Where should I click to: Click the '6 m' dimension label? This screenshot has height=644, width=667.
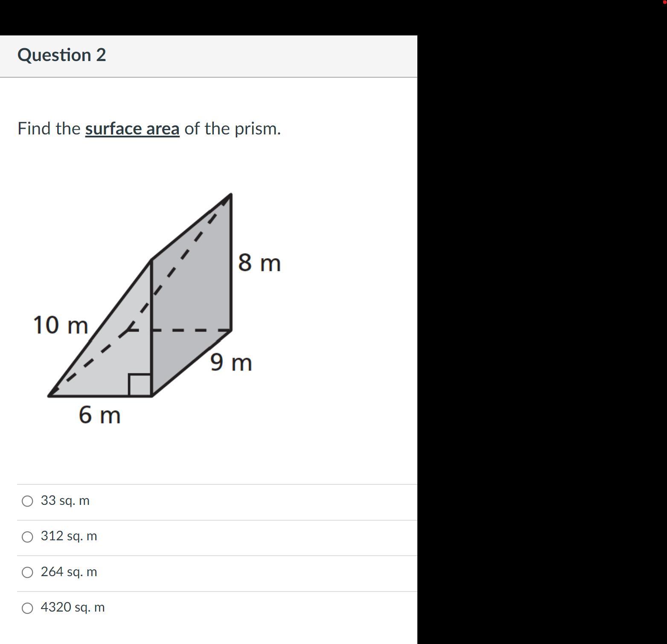click(x=99, y=415)
